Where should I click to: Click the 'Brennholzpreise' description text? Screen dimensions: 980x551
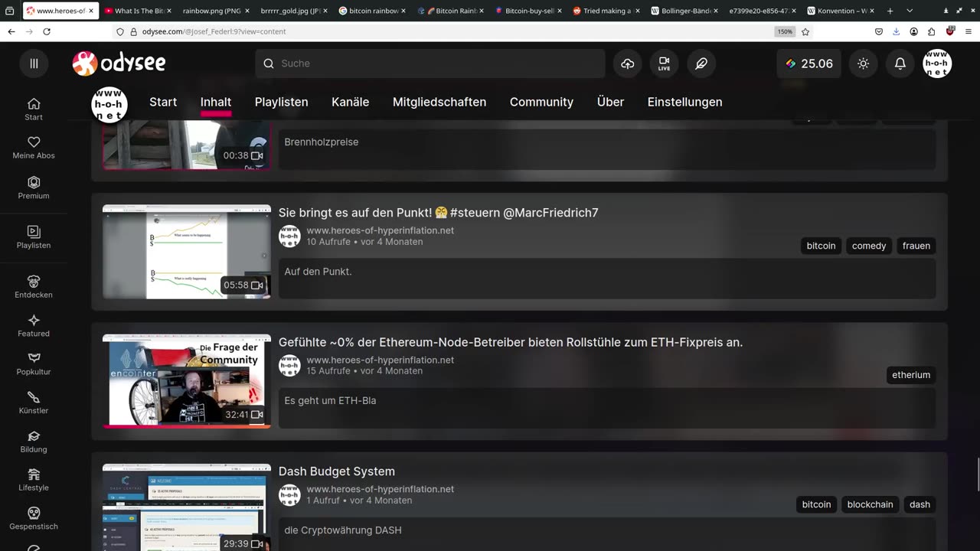pyautogui.click(x=322, y=142)
